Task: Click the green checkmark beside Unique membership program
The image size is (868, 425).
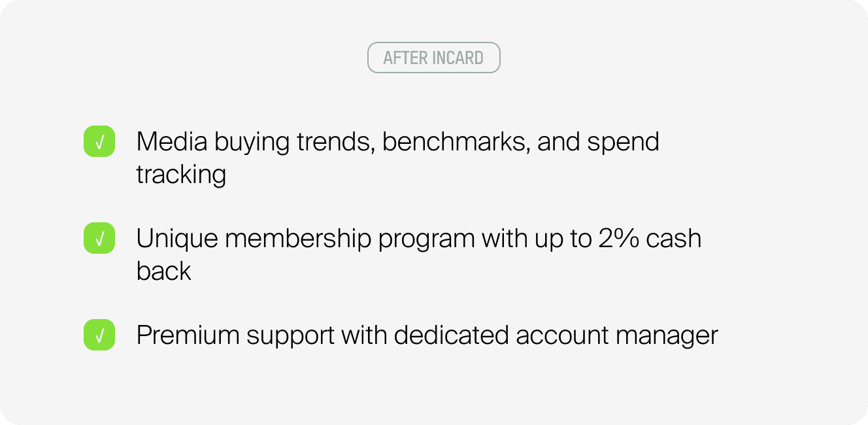Action: coord(99,239)
